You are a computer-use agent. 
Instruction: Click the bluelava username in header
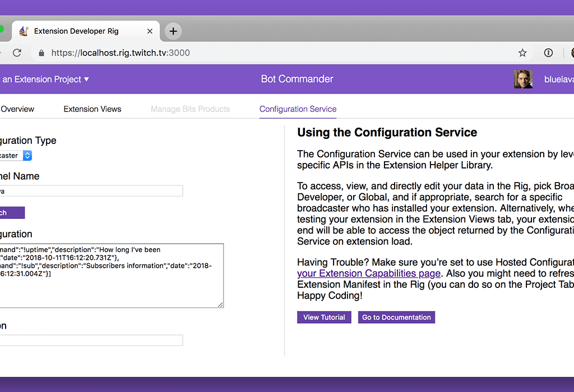pyautogui.click(x=559, y=80)
